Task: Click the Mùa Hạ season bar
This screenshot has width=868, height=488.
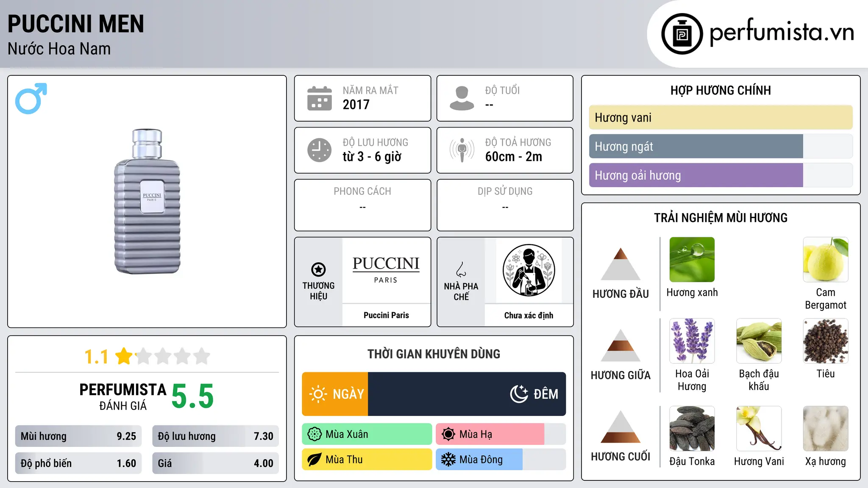Action: coord(501,434)
